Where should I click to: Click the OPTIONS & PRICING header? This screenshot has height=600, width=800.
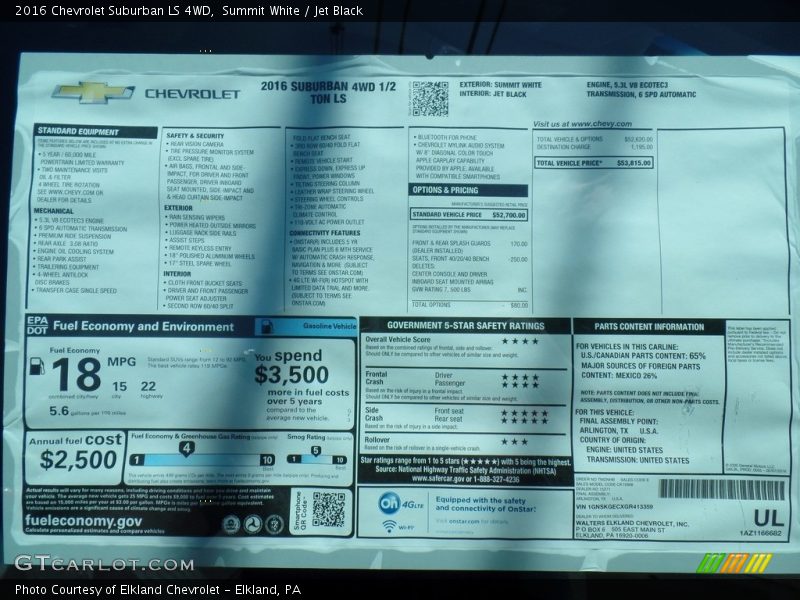pos(468,190)
